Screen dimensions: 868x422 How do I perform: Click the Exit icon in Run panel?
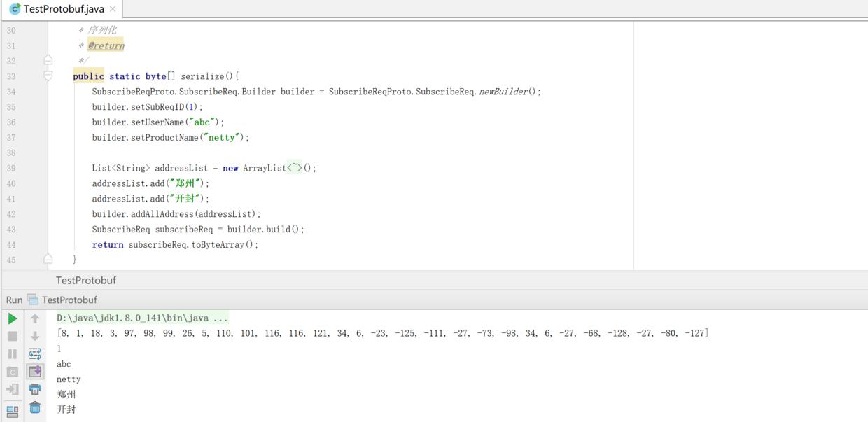tap(12, 389)
